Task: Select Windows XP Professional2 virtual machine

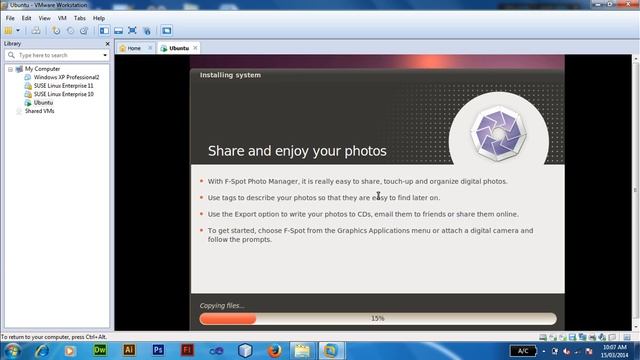Action: [66, 77]
